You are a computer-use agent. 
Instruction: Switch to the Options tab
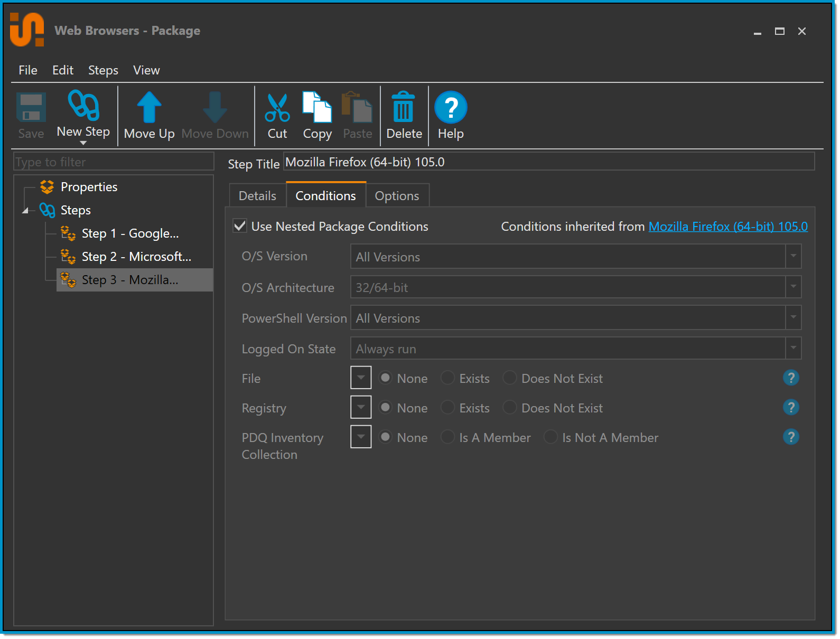click(x=397, y=195)
